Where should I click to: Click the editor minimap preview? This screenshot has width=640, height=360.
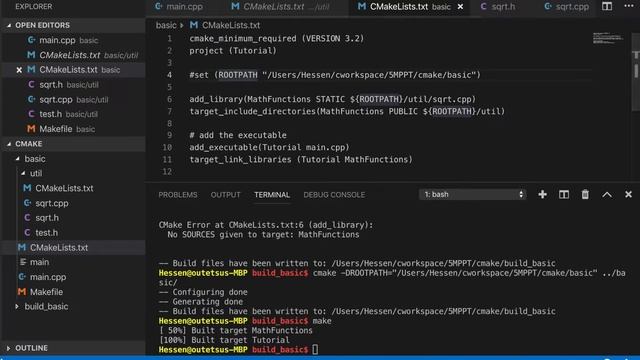[608, 38]
